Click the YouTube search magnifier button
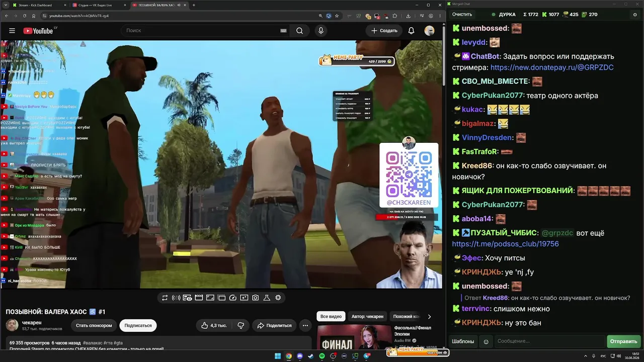This screenshot has height=362, width=644. (x=299, y=31)
